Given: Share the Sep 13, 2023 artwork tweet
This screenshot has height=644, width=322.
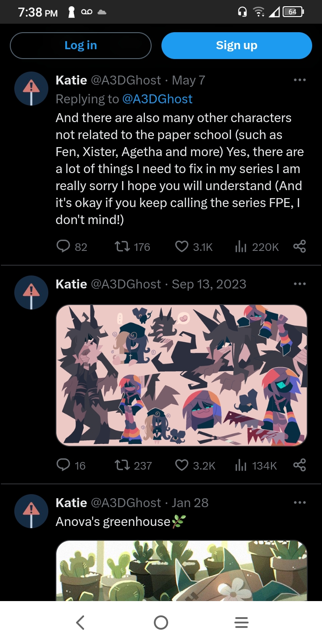Looking at the screenshot, I should tap(300, 465).
